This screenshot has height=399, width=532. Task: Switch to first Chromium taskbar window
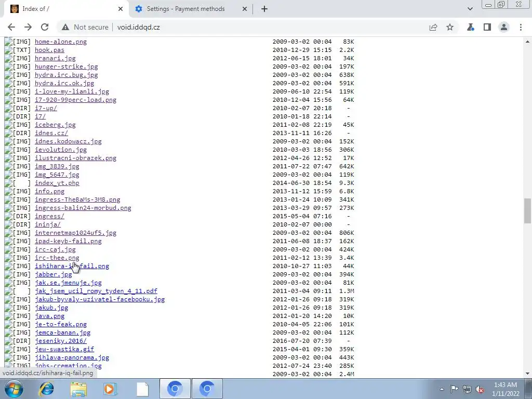175,389
